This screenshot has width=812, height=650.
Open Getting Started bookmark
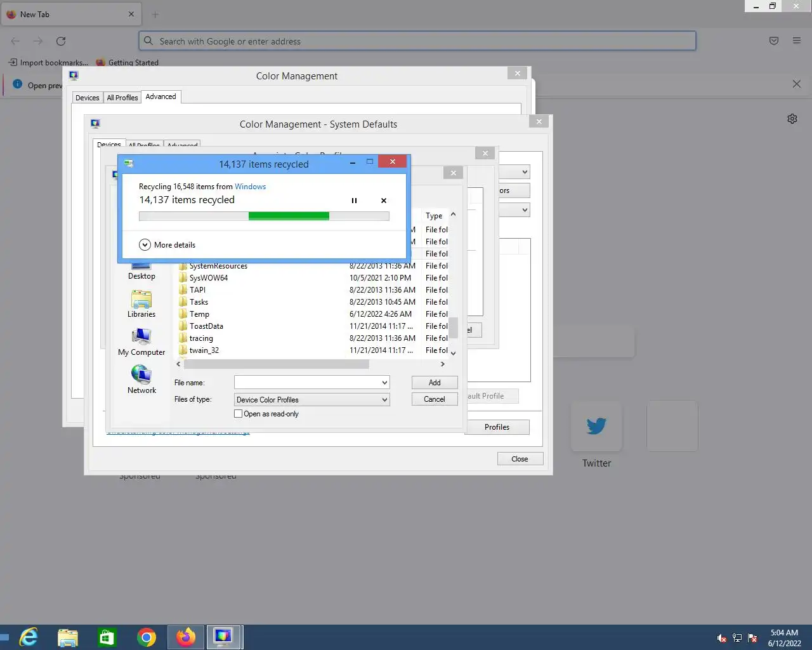[128, 63]
